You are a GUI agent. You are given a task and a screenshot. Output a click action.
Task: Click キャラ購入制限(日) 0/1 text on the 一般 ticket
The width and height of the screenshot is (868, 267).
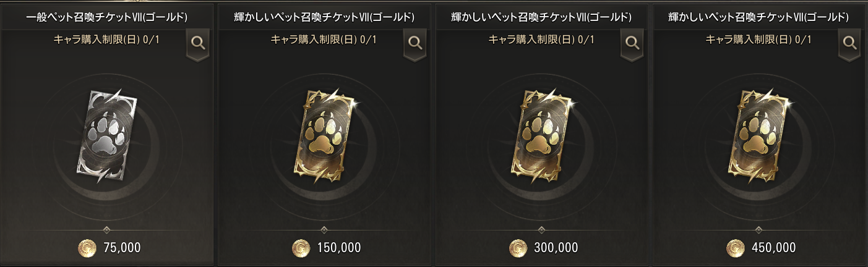(x=106, y=40)
